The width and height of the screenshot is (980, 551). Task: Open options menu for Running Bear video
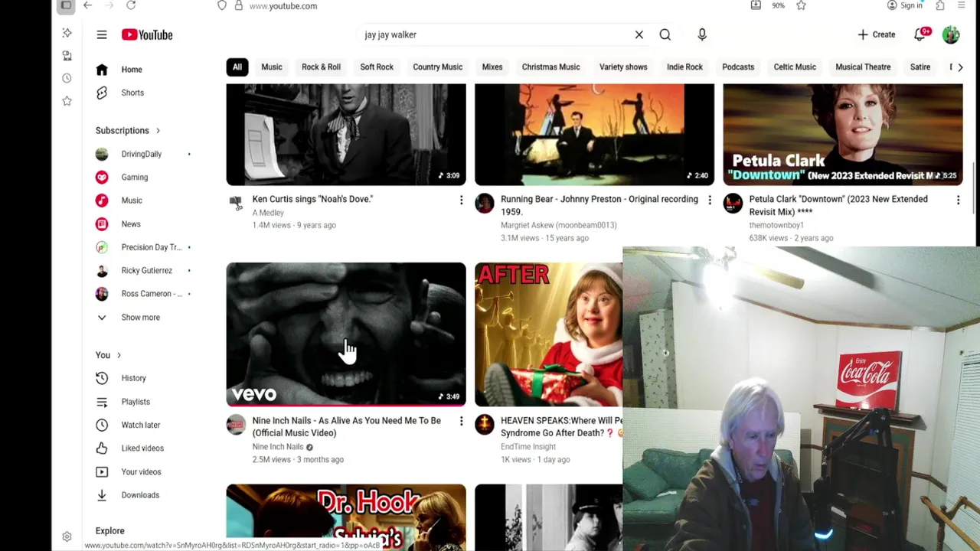pyautogui.click(x=710, y=200)
